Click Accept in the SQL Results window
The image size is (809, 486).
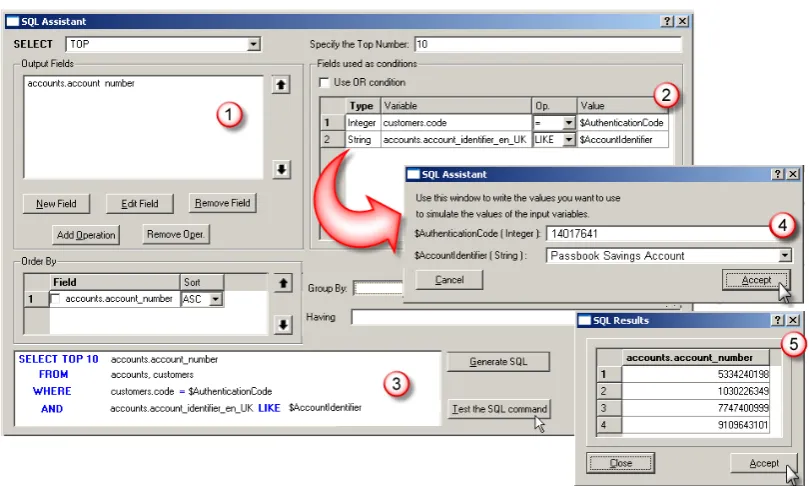tap(764, 463)
